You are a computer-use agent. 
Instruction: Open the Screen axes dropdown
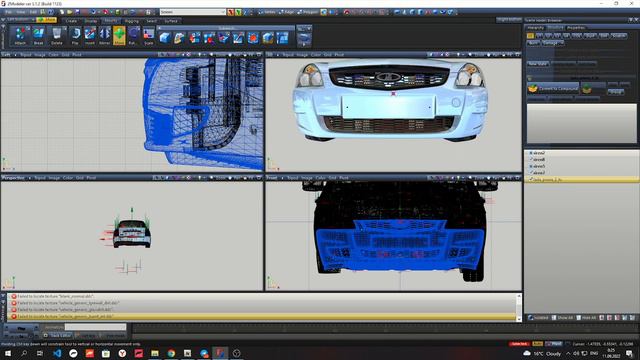point(193,12)
